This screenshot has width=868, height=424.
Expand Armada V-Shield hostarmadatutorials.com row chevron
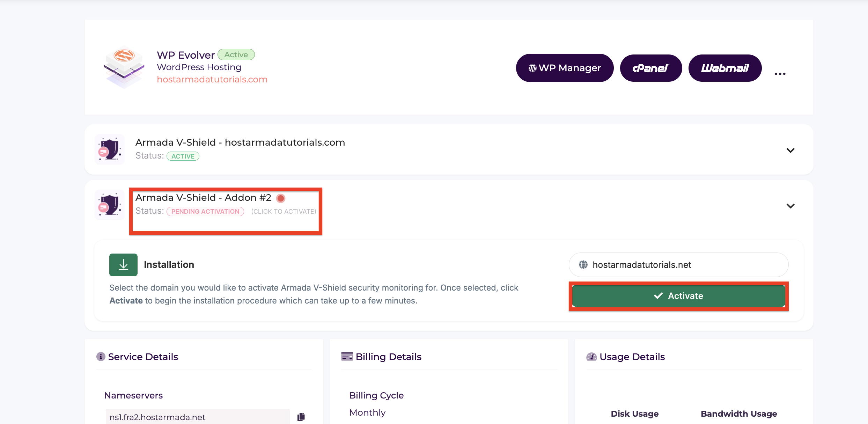point(790,150)
